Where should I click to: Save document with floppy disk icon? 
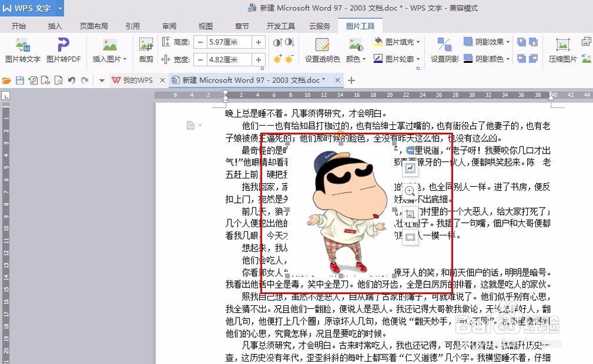[20, 80]
